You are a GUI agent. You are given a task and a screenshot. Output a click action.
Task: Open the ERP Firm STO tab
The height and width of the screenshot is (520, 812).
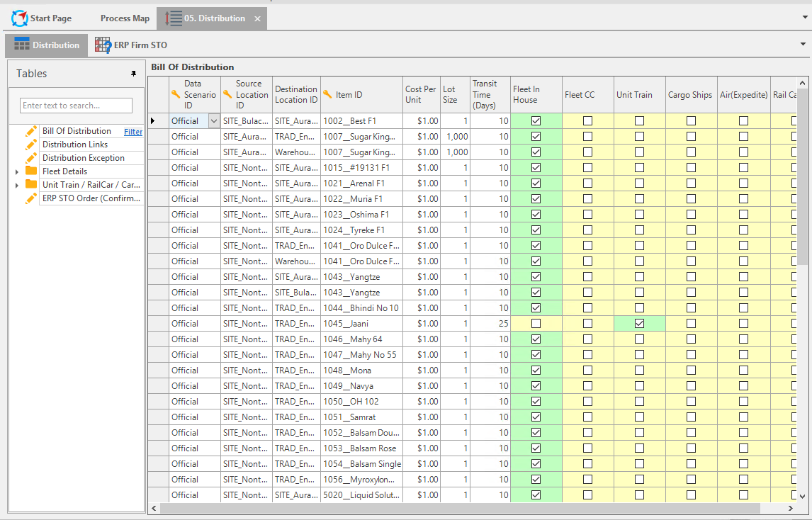132,45
